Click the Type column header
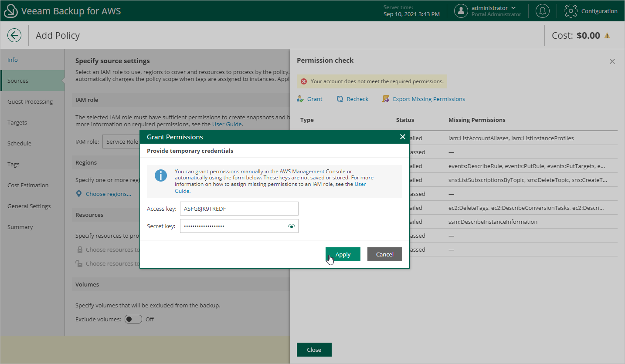This screenshot has height=364, width=625. point(307,120)
